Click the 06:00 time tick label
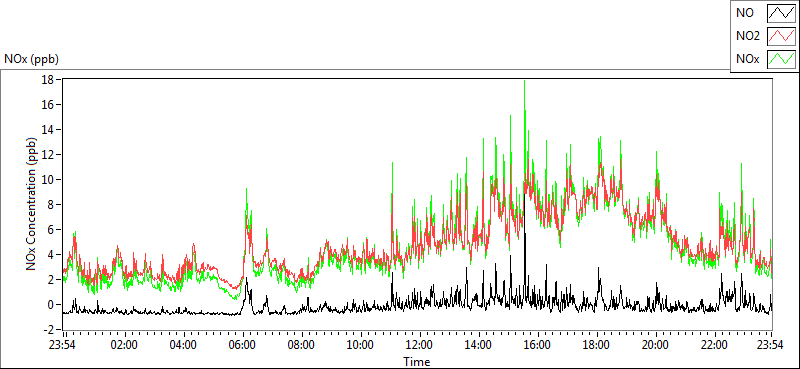This screenshot has height=369, width=800. tap(242, 345)
